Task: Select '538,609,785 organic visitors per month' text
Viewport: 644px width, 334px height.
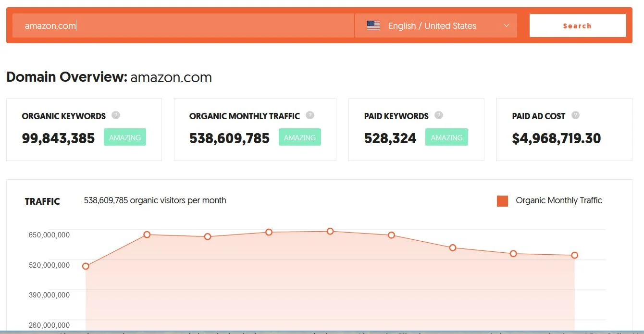Action: tap(155, 200)
